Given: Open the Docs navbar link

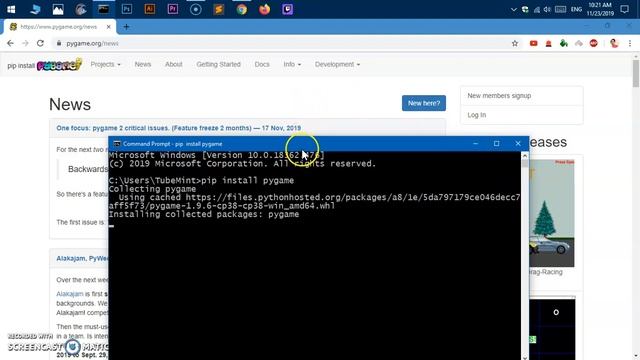Looking at the screenshot, I should coord(262,64).
